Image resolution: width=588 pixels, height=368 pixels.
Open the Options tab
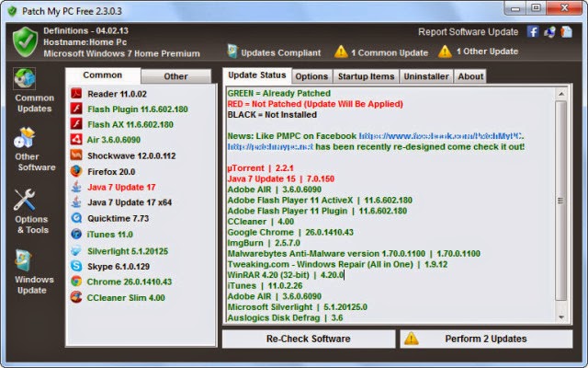point(311,76)
